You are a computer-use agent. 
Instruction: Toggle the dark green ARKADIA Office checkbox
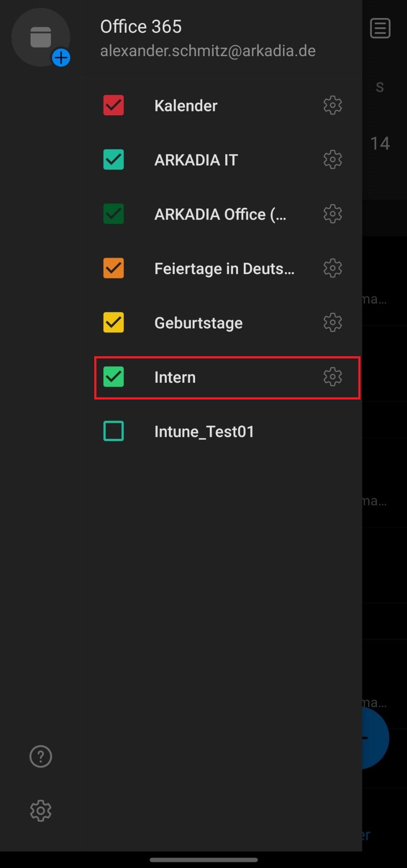[114, 214]
